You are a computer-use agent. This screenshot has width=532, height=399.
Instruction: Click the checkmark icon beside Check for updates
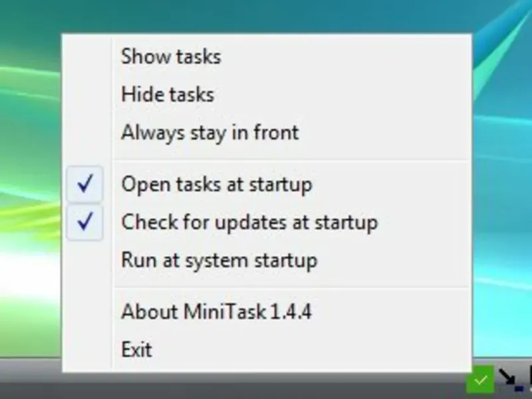point(85,222)
